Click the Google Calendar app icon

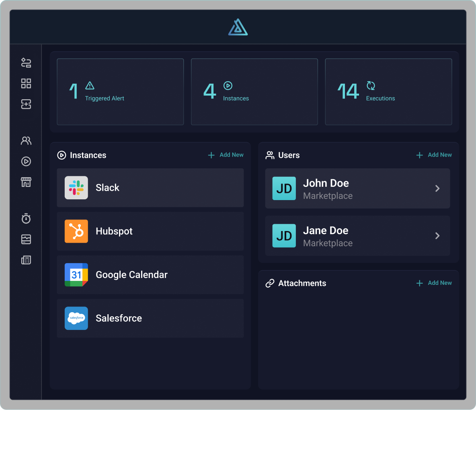[76, 274]
